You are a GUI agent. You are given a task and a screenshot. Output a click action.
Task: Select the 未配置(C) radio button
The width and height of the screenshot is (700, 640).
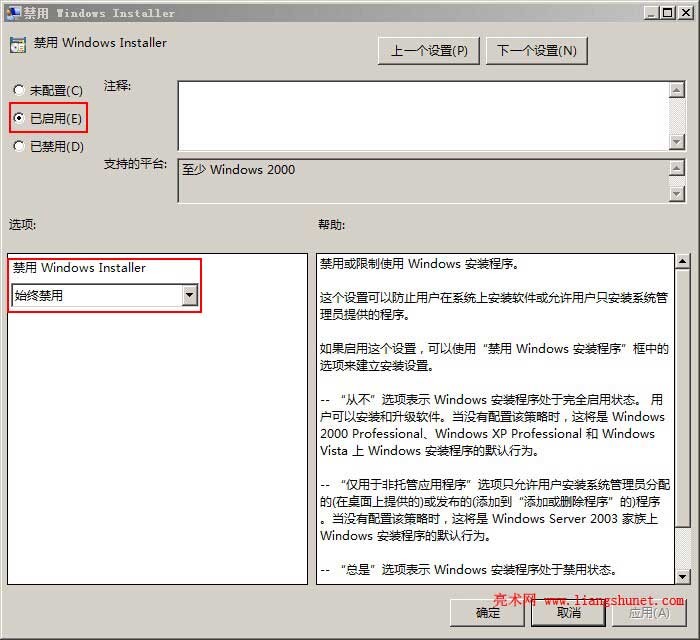tap(18, 91)
